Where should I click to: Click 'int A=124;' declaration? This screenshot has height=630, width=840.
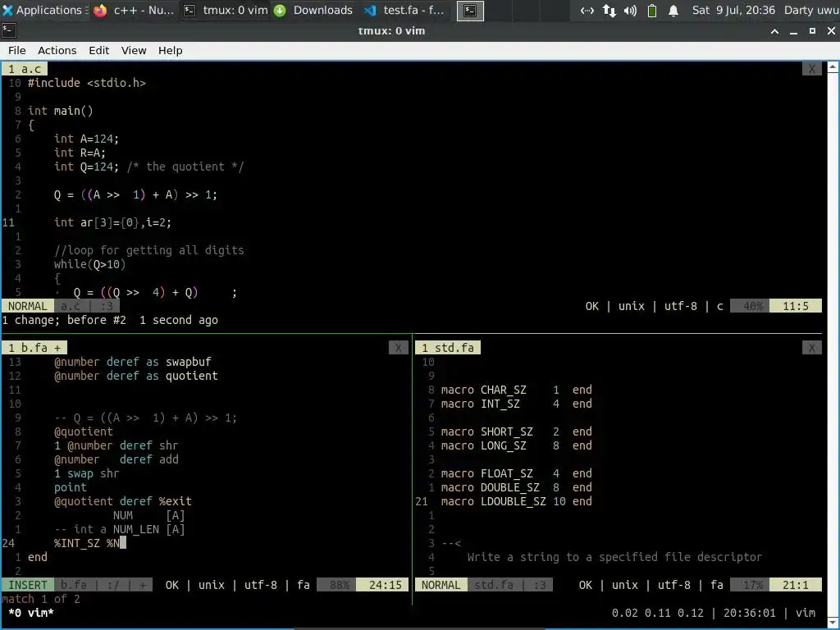(x=86, y=139)
